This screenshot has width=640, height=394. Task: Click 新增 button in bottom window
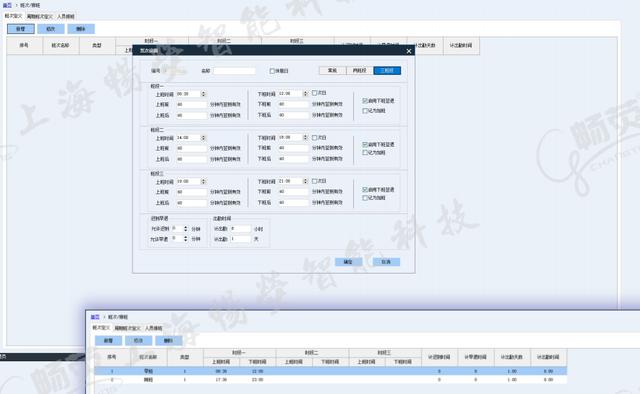[108, 341]
